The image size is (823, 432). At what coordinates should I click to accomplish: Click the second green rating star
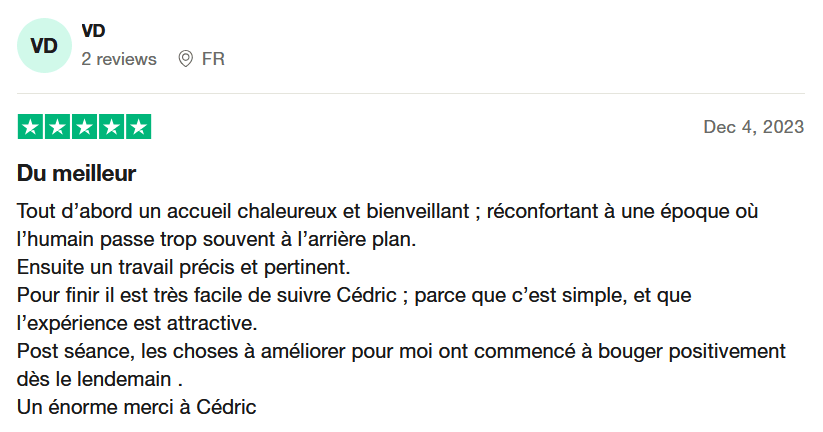coord(57,127)
